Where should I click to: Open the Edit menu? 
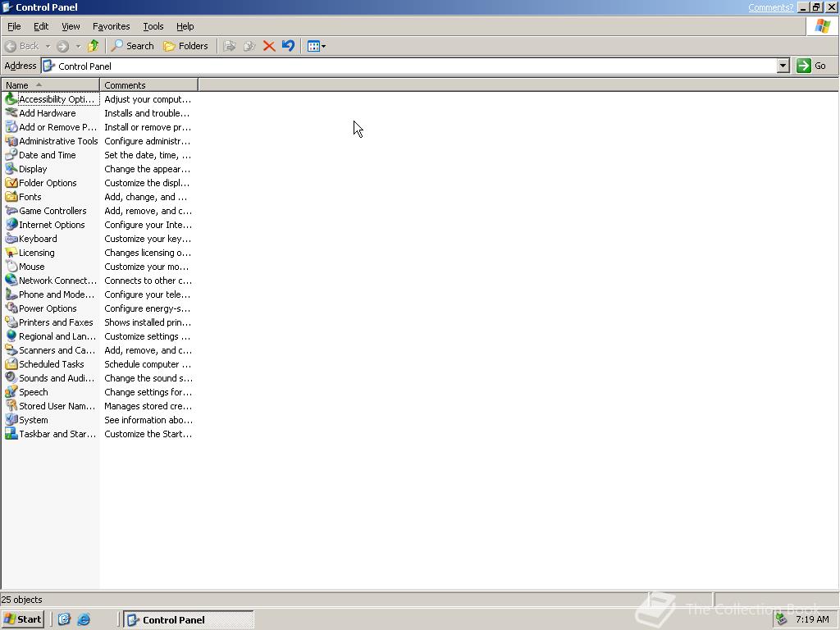tap(41, 26)
